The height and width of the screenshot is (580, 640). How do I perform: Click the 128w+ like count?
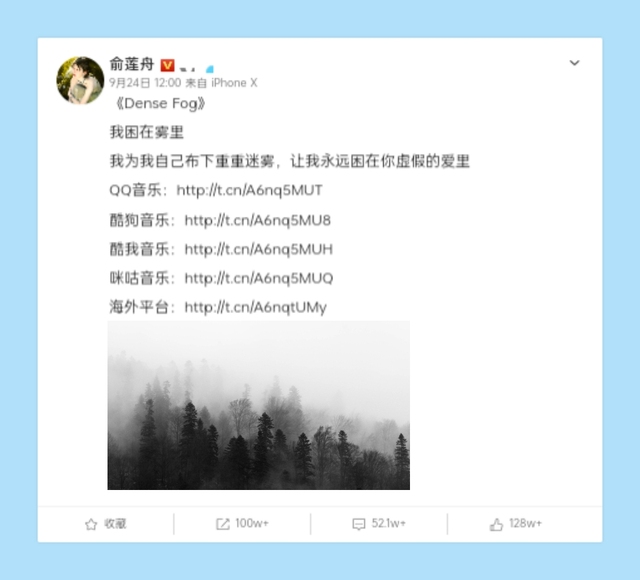coord(525,523)
